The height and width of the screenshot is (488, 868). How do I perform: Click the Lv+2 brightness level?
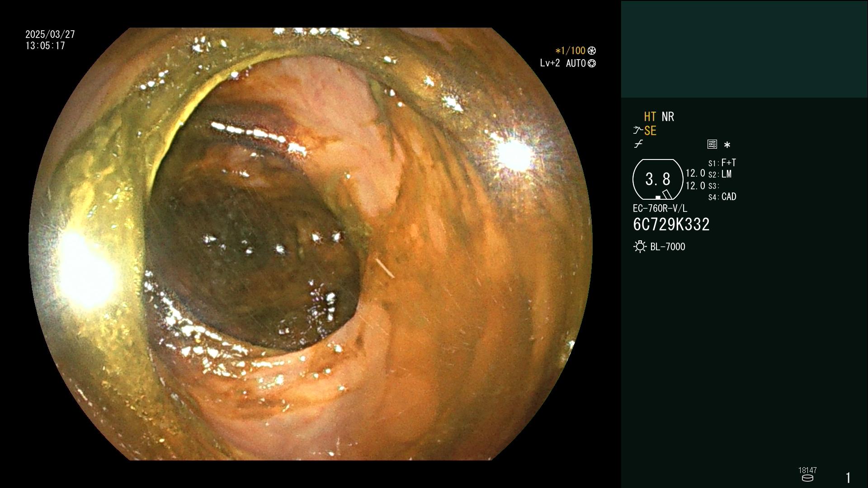tap(550, 63)
